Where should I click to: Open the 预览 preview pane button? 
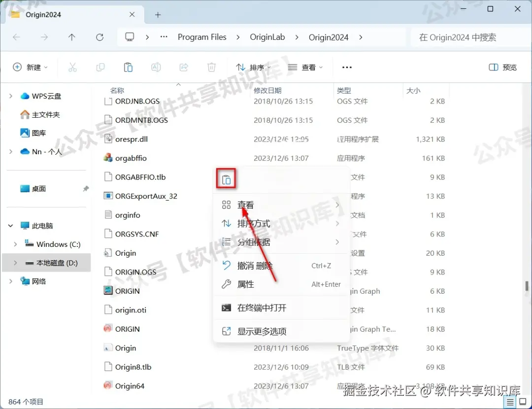(x=503, y=67)
